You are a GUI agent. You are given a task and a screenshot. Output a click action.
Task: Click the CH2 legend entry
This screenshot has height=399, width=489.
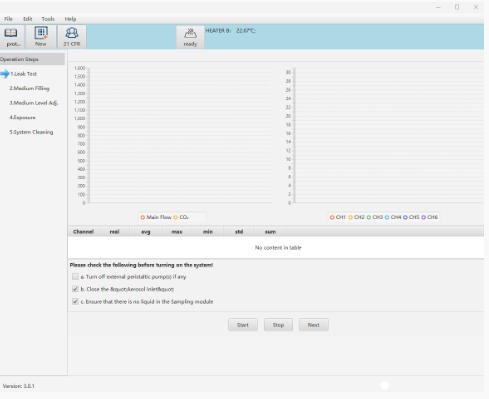(356, 217)
